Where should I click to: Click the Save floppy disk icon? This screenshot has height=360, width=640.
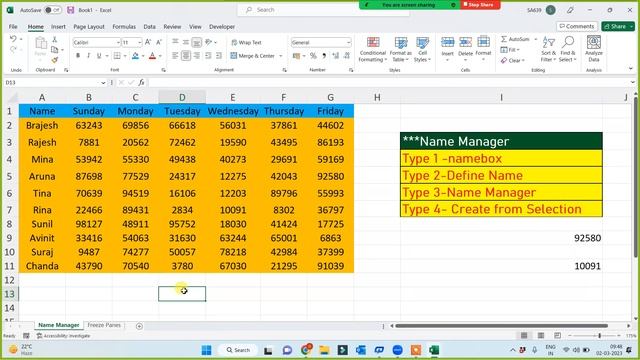pyautogui.click(x=71, y=10)
